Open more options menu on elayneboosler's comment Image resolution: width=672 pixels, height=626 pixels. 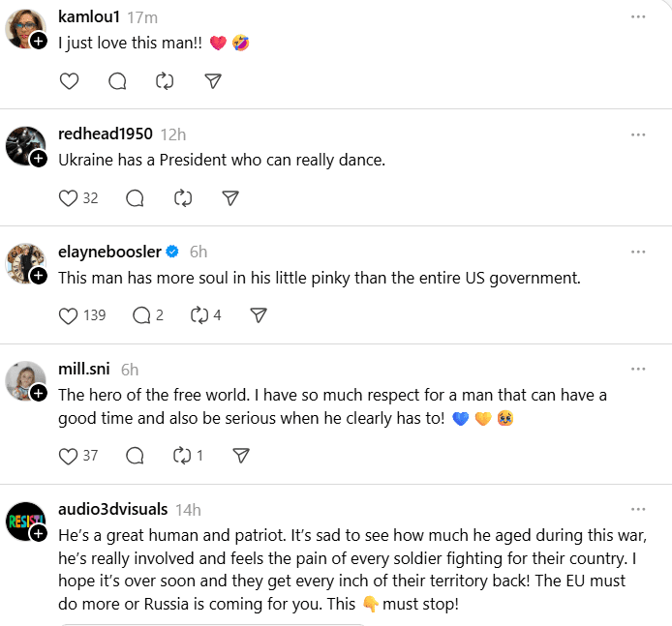coord(637,252)
